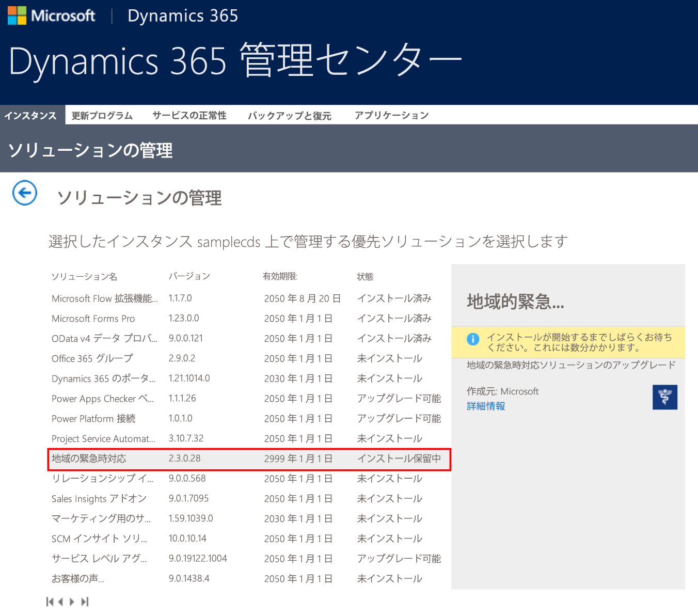The width and height of the screenshot is (698, 616).
Task: Select Power Apps Checker solution
Action: tap(249, 399)
